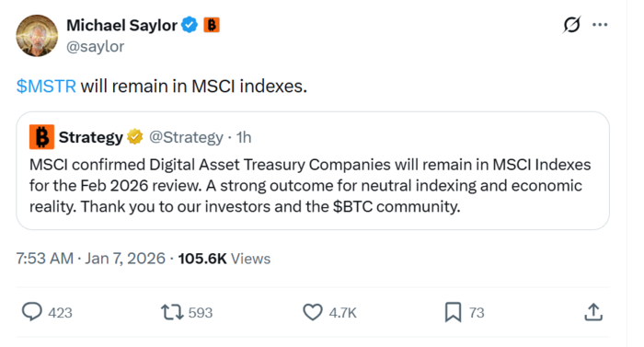Image resolution: width=644 pixels, height=347 pixels.
Task: Repost the tweet using the retweet icon
Action: click(172, 312)
